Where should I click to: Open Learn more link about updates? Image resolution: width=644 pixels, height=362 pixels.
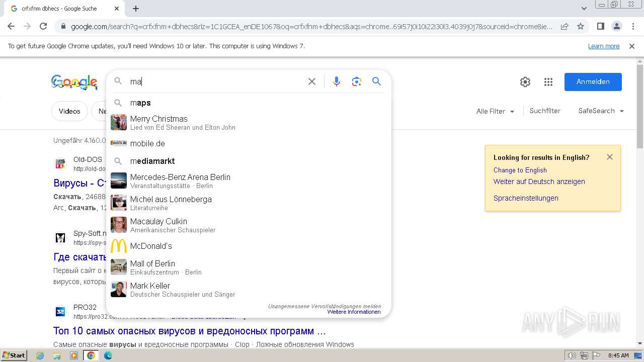click(x=604, y=46)
